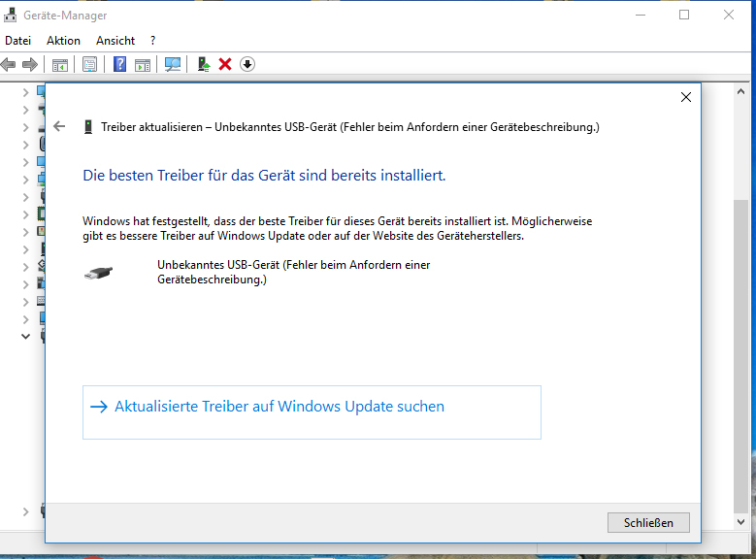Click the Treiber aktualisieren dialog title text
756x559 pixels.
350,127
